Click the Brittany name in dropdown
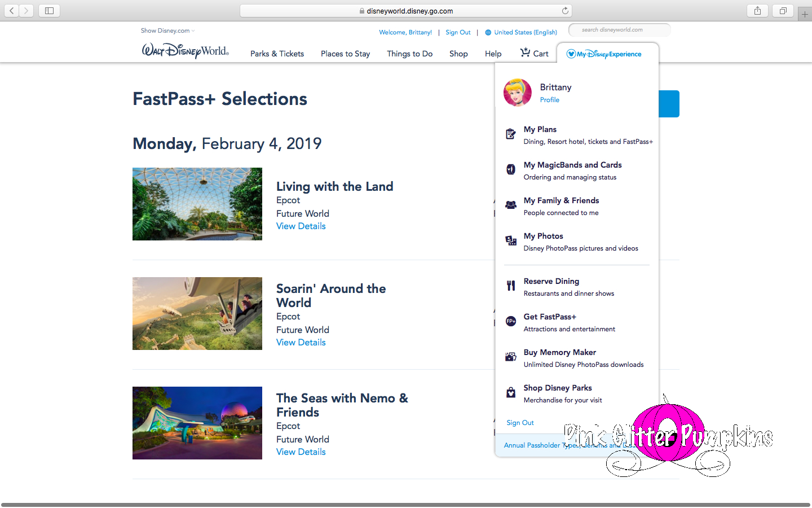 [x=555, y=87]
